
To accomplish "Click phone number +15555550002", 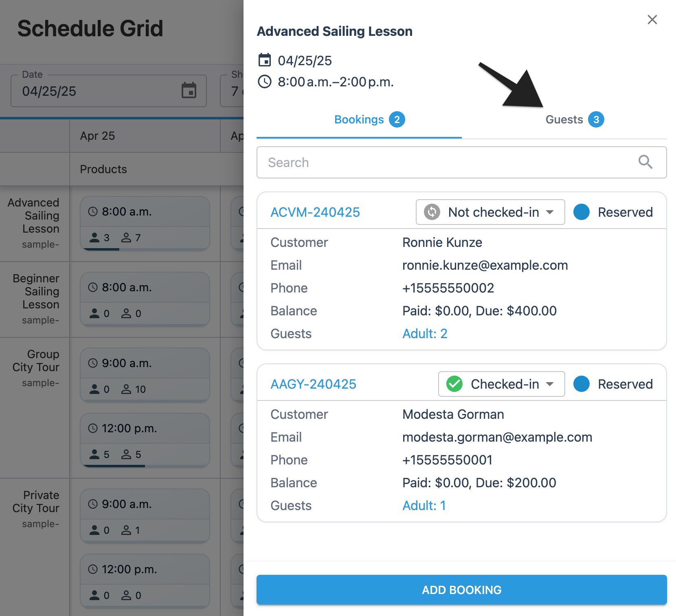I will point(448,288).
